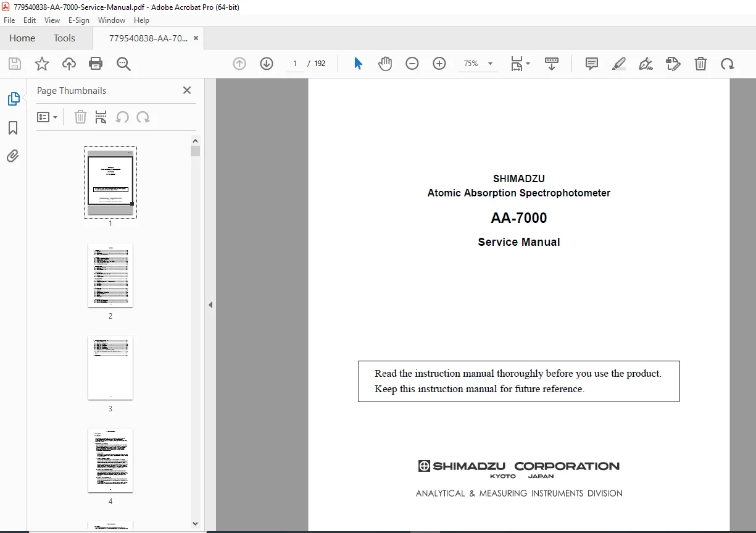Image resolution: width=756 pixels, height=533 pixels.
Task: Switch to the Tools tab
Action: tap(64, 38)
